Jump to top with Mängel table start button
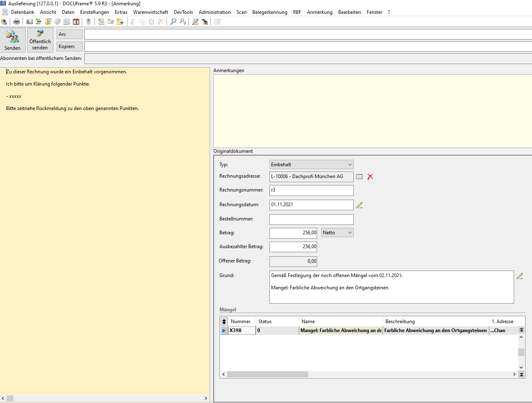Viewport: 532px width, 403px height. pos(521,330)
